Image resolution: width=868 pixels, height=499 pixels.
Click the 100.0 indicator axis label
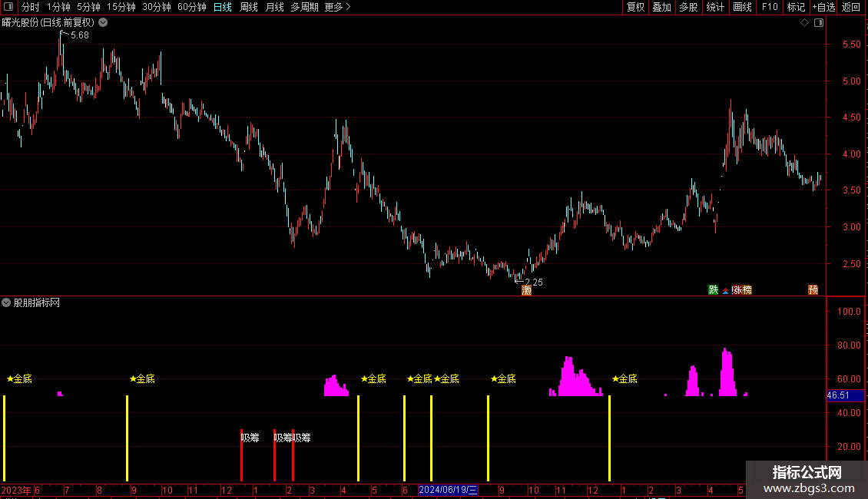[849, 312]
